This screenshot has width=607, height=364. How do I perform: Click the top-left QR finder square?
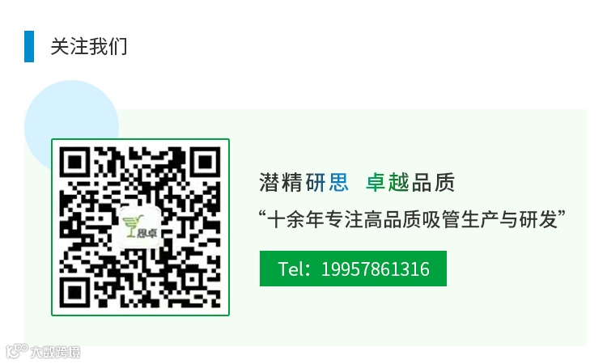pyautogui.click(x=75, y=162)
